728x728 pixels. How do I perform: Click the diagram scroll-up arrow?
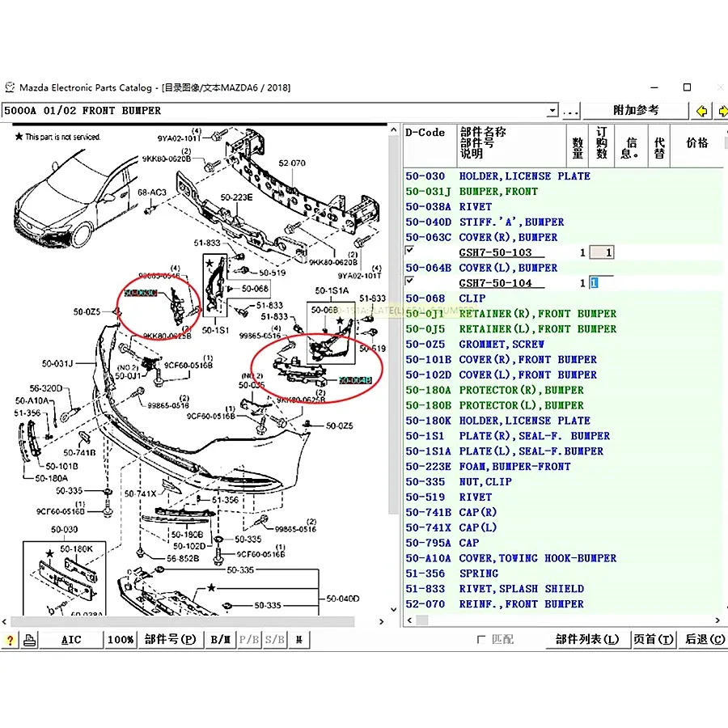pyautogui.click(x=396, y=129)
